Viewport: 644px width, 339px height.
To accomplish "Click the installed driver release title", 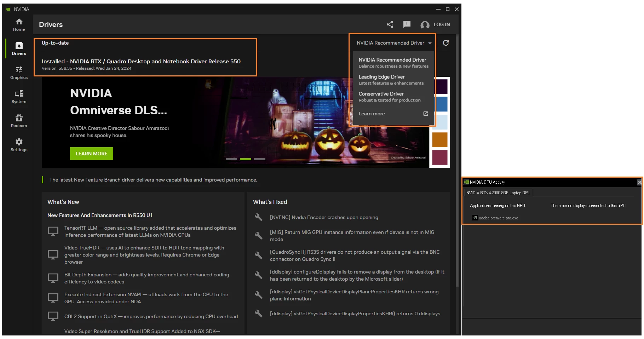I will (x=141, y=61).
